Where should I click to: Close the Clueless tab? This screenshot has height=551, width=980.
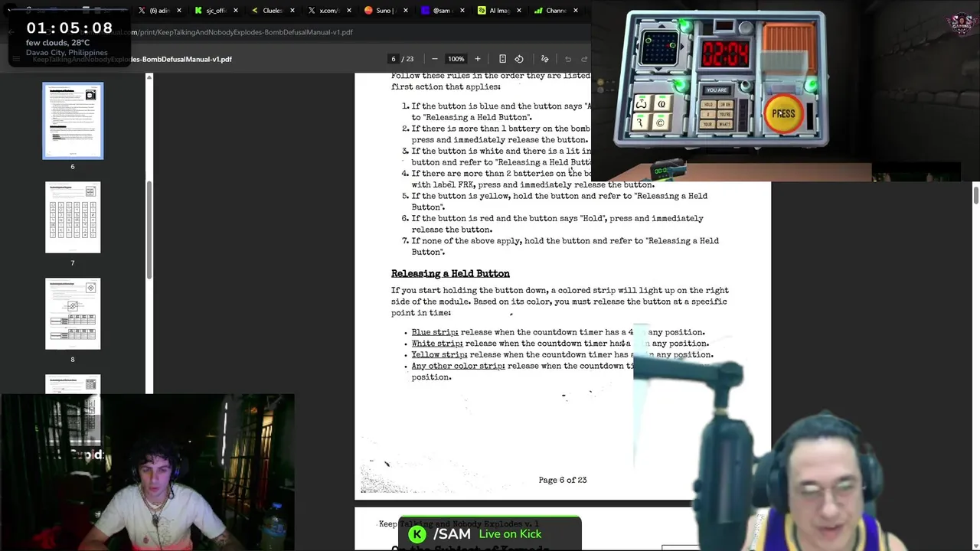(x=292, y=11)
